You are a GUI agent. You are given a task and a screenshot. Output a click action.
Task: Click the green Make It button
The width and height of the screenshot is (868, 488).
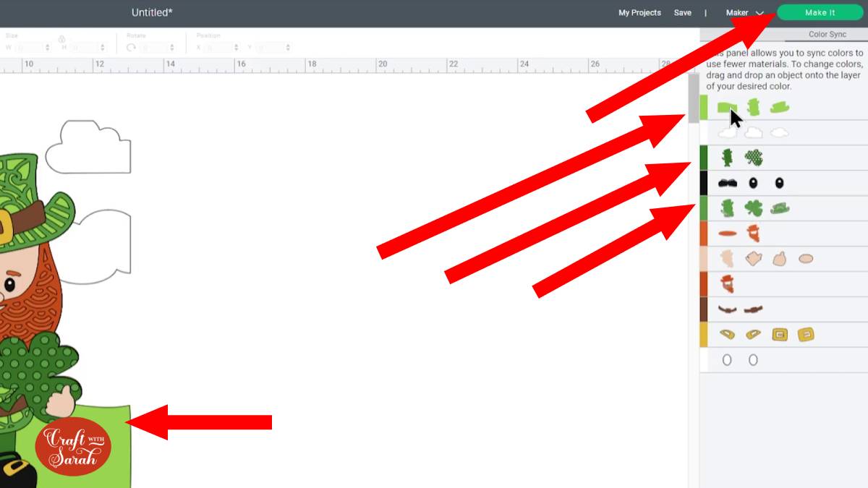tap(820, 12)
